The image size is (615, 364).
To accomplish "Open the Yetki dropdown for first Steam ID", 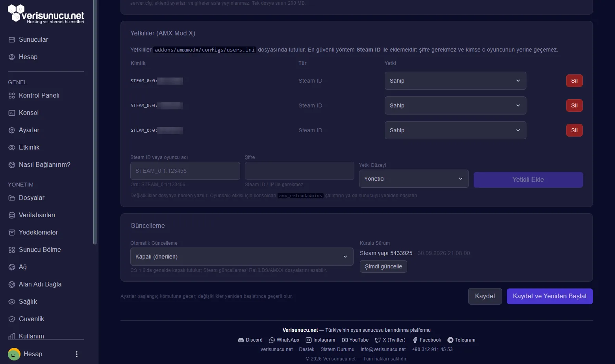I will click(455, 81).
